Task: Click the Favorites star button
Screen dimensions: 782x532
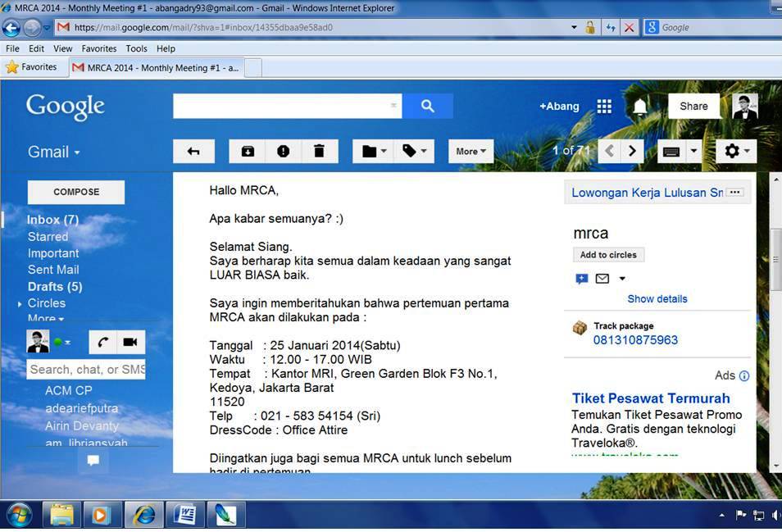Action: click(x=31, y=67)
